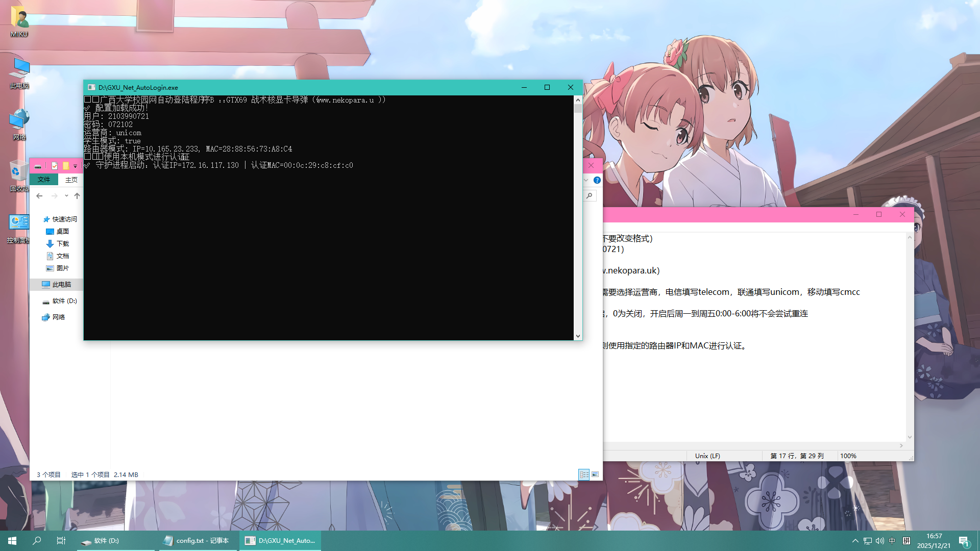The width and height of the screenshot is (980, 551).
Task: Open the 新建文件夹 icon in Explorer quick access toolbar
Action: point(66,166)
